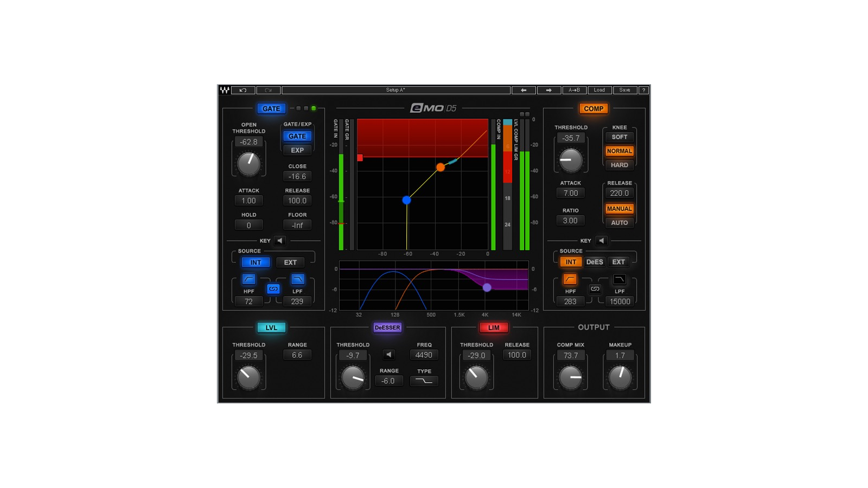This screenshot has height=488, width=868.
Task: Click Gate Attack value 1.00
Action: pyautogui.click(x=249, y=201)
